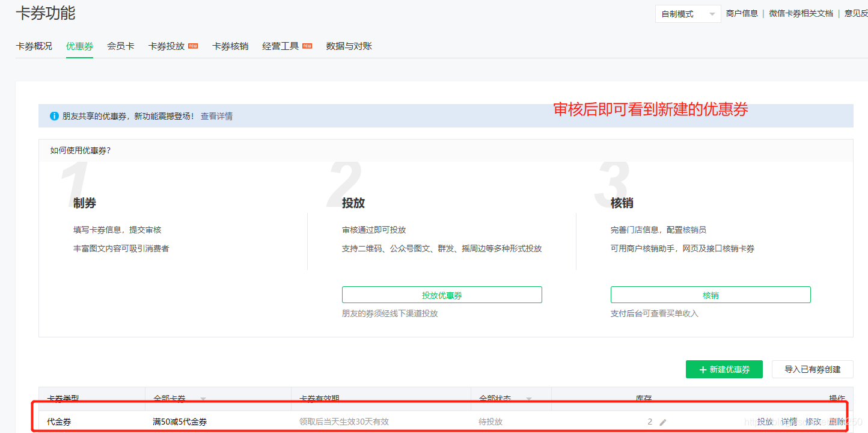The width and height of the screenshot is (868, 433).
Task: Click the 如何使用优惠券? header text
Action: pyautogui.click(x=80, y=150)
